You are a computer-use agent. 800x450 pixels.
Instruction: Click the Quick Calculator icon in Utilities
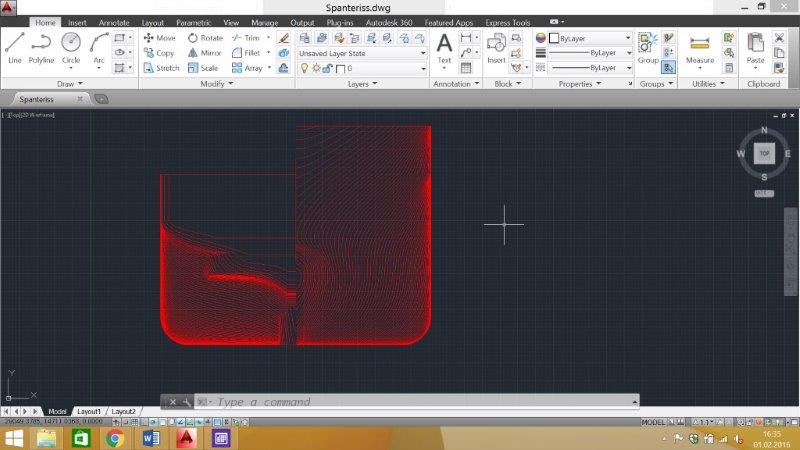(x=729, y=68)
